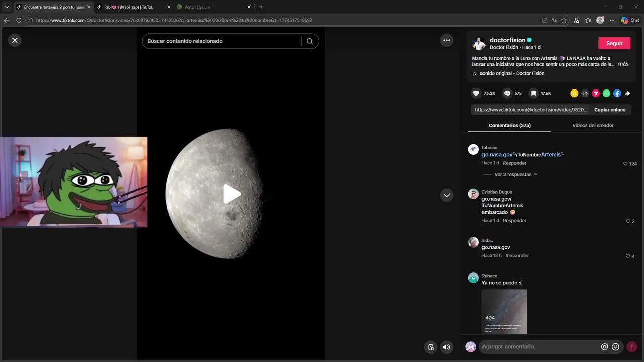Open go.nasa.gov link in fabricio's comment
This screenshot has height=362, width=644.
497,155
